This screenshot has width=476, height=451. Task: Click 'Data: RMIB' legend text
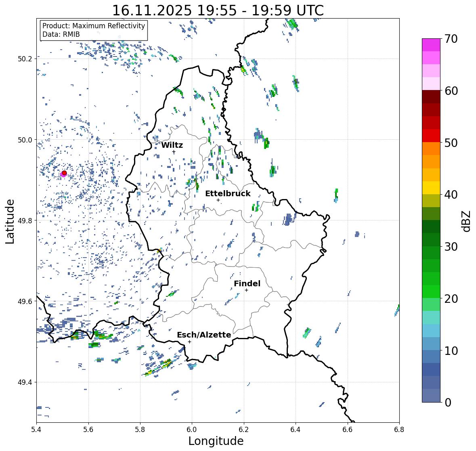coord(61,34)
